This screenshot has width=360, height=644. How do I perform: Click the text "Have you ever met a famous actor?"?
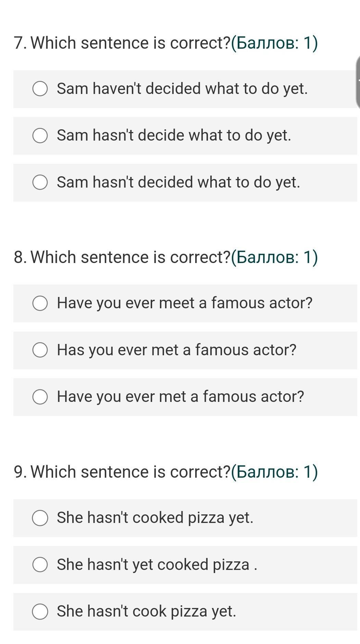181,397
